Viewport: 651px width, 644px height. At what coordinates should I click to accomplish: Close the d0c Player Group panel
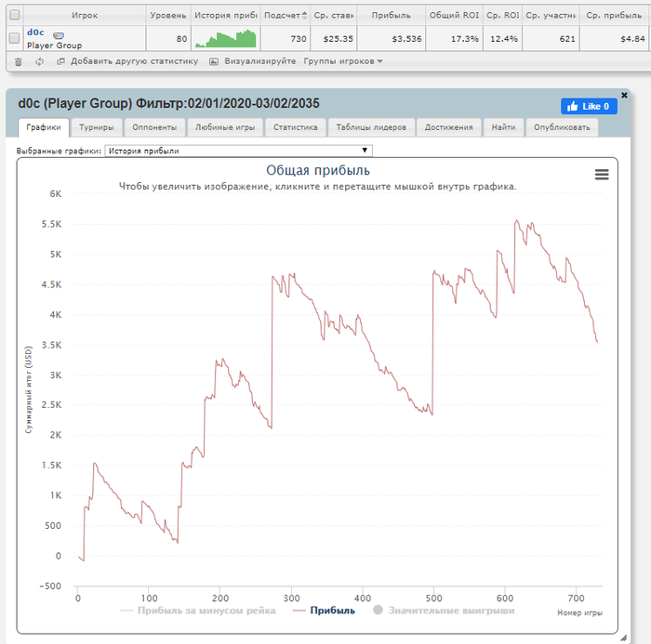[x=624, y=95]
